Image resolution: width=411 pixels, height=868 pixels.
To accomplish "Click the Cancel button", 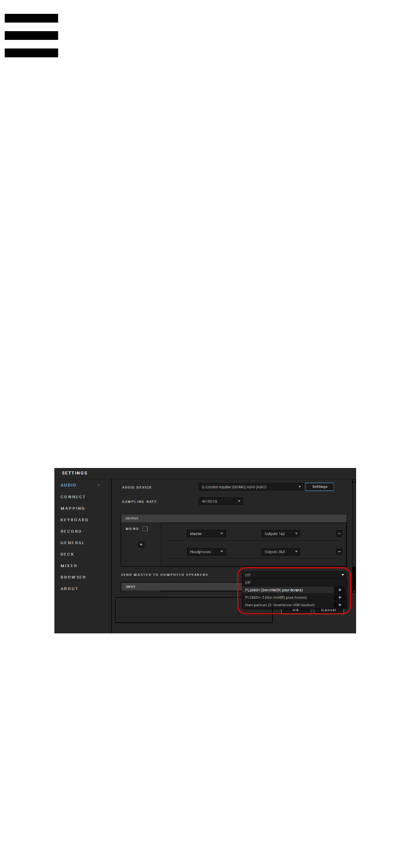I will [x=329, y=610].
